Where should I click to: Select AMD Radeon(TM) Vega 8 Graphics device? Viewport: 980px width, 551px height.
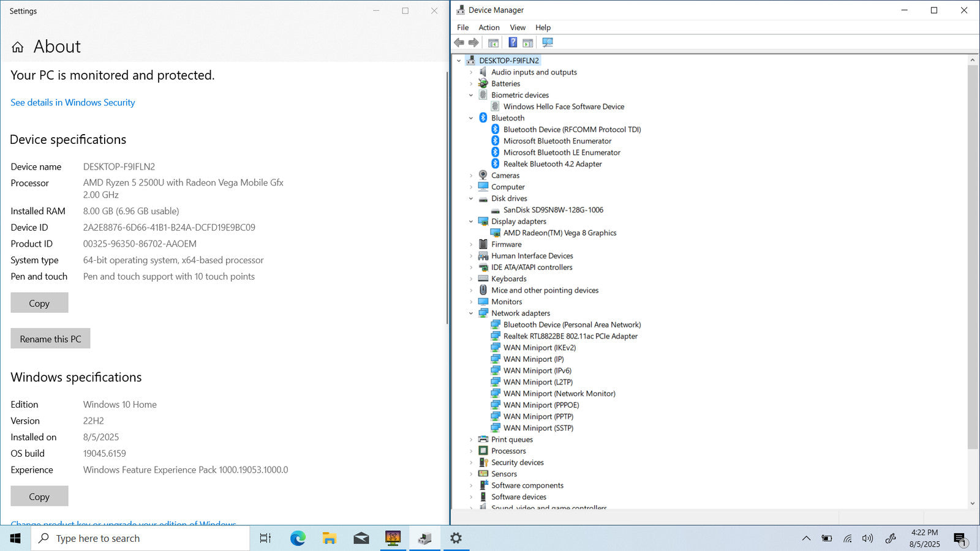coord(559,233)
